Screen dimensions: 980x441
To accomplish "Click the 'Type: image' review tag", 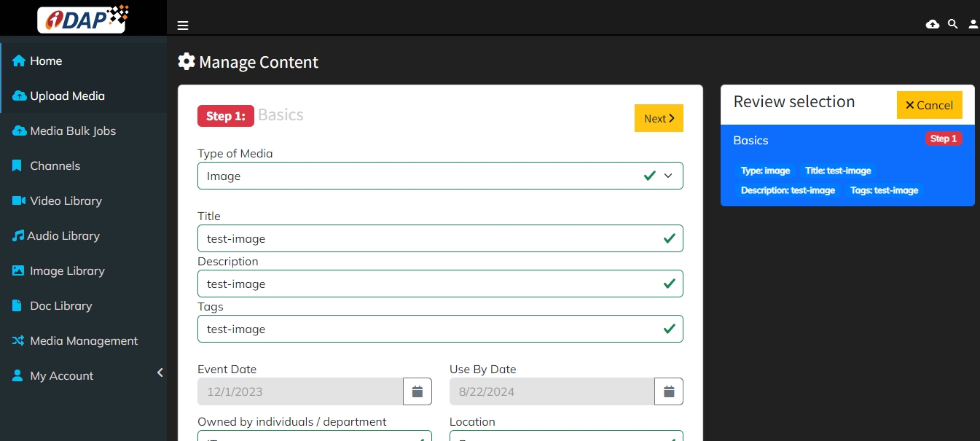I will (x=765, y=171).
